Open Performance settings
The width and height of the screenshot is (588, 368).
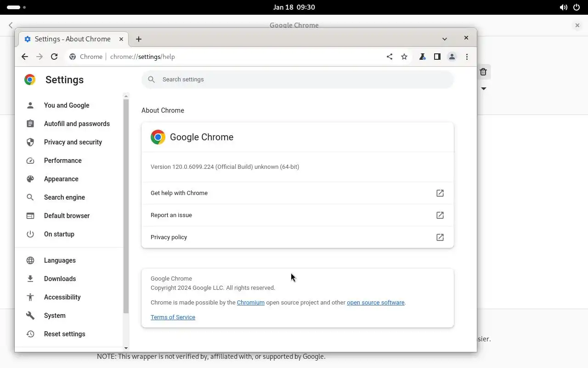[x=63, y=161]
